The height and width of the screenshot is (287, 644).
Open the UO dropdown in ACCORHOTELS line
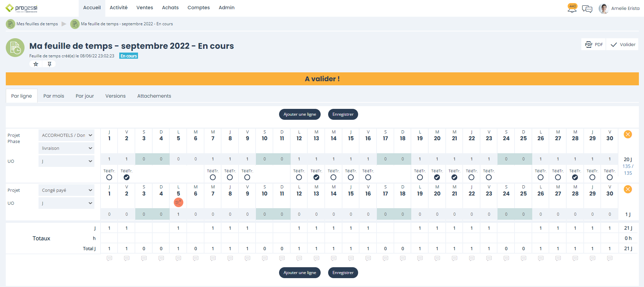[x=66, y=161]
